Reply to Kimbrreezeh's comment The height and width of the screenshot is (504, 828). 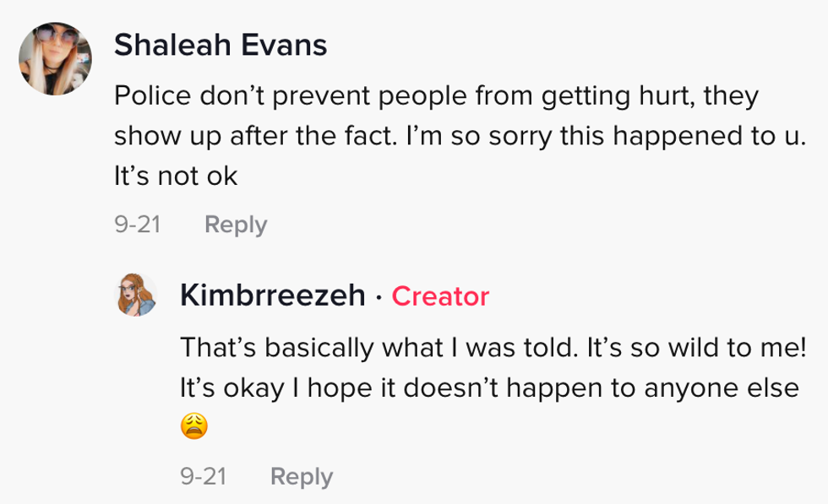[302, 476]
